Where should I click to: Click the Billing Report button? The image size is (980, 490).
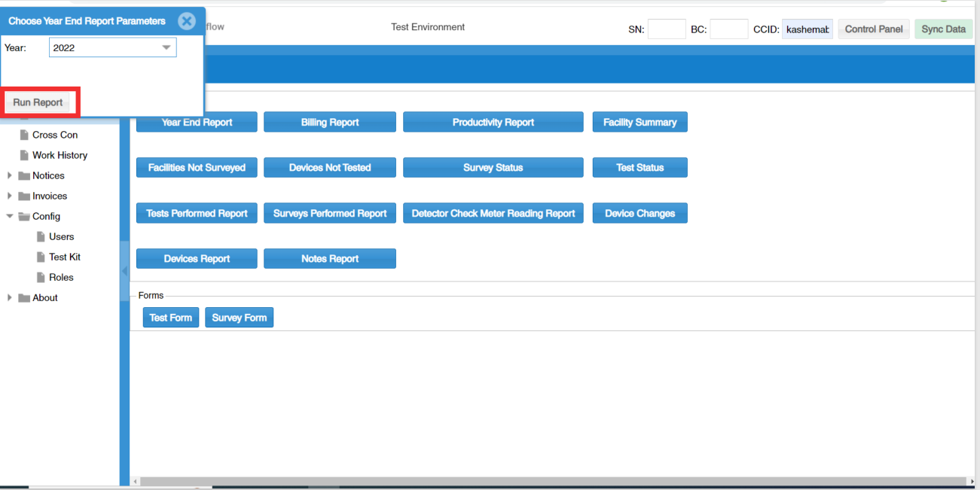pos(330,122)
